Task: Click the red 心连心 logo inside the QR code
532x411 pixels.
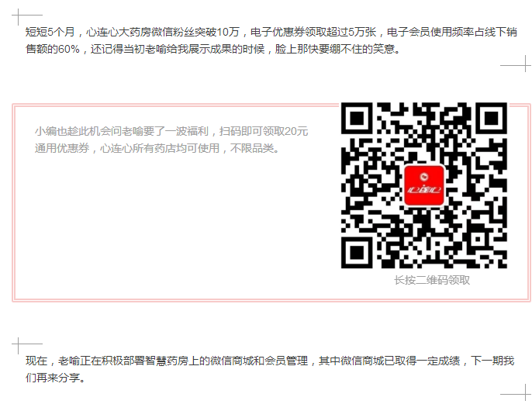Action: (x=424, y=185)
